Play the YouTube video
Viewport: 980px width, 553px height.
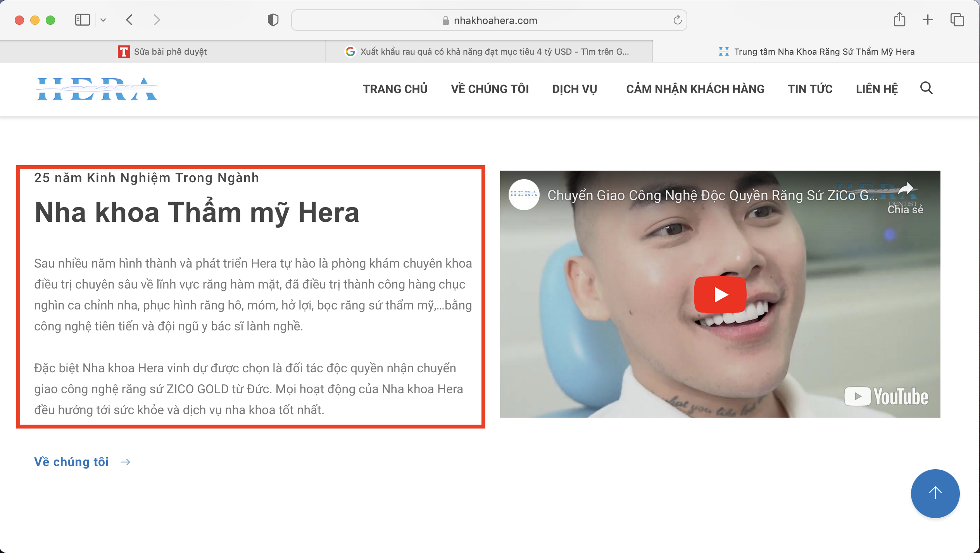[720, 295]
